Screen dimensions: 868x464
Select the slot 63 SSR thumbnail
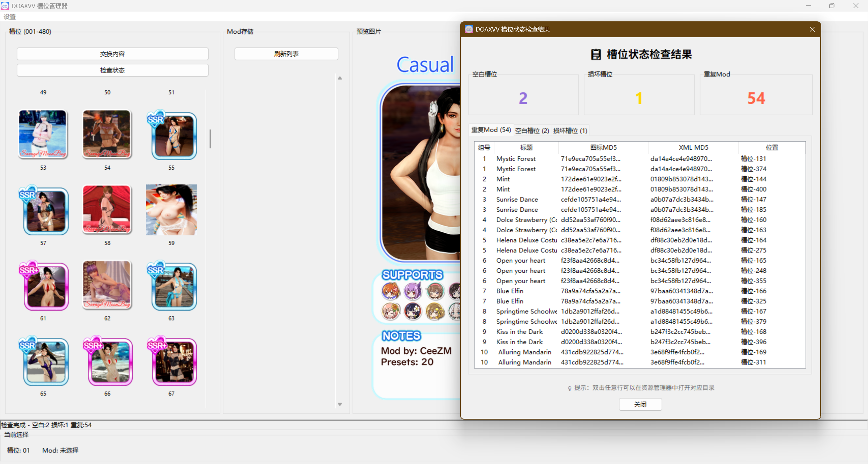pos(172,285)
